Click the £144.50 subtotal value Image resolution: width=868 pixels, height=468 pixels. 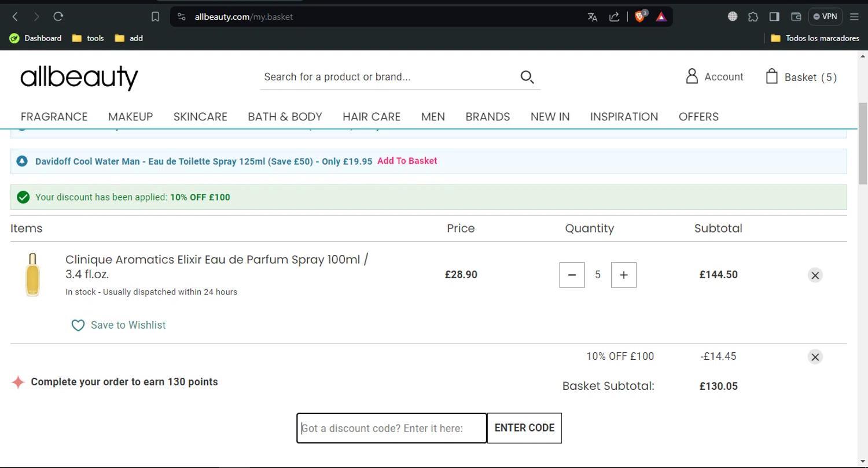[x=718, y=275]
